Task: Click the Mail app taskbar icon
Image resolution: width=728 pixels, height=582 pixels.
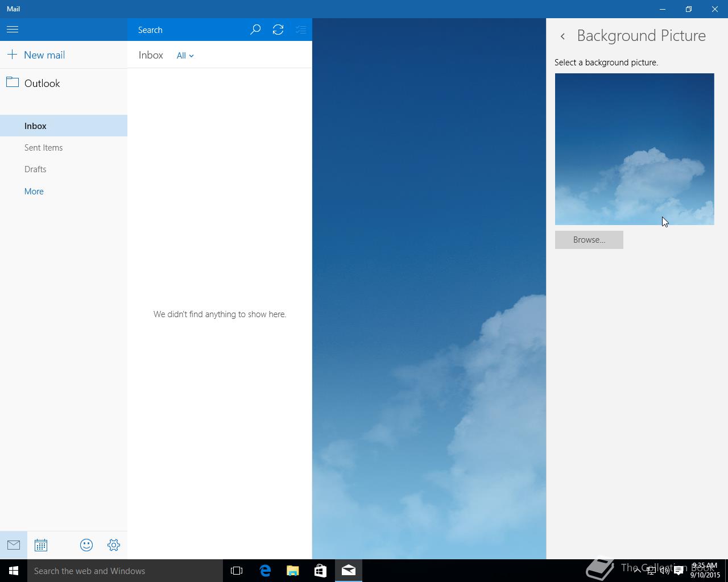Action: [x=349, y=571]
